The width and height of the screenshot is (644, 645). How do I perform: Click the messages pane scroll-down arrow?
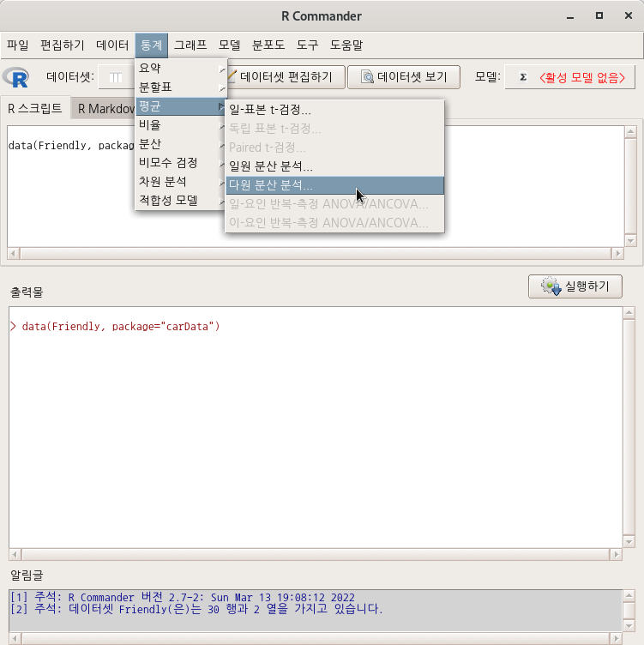point(629,626)
